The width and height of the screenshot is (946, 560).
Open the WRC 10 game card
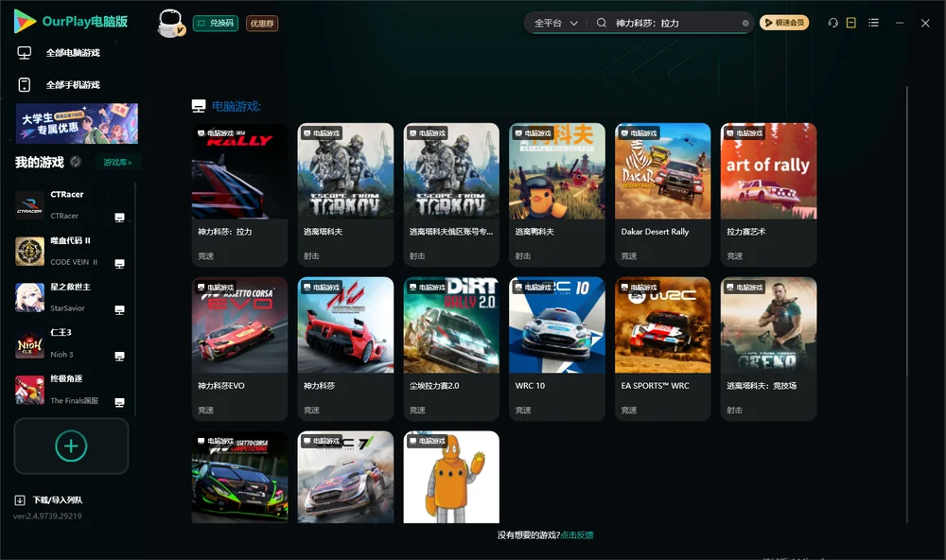pos(557,349)
